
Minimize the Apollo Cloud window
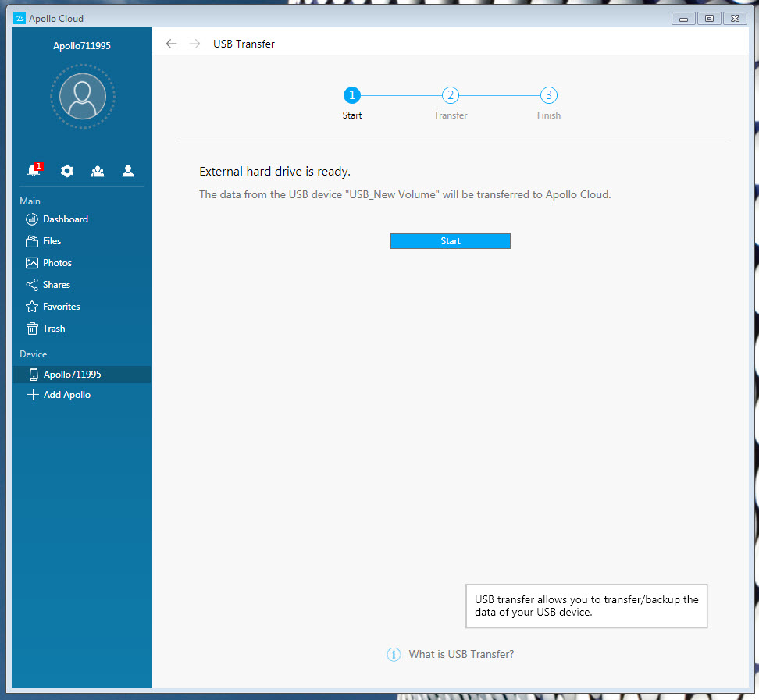pos(683,19)
